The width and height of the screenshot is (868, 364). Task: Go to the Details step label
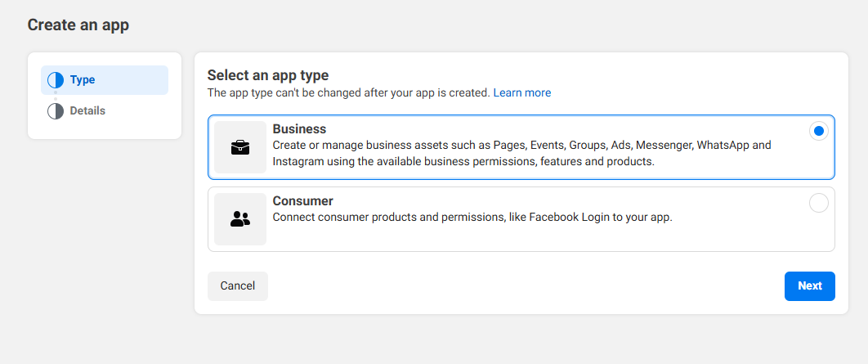point(87,110)
